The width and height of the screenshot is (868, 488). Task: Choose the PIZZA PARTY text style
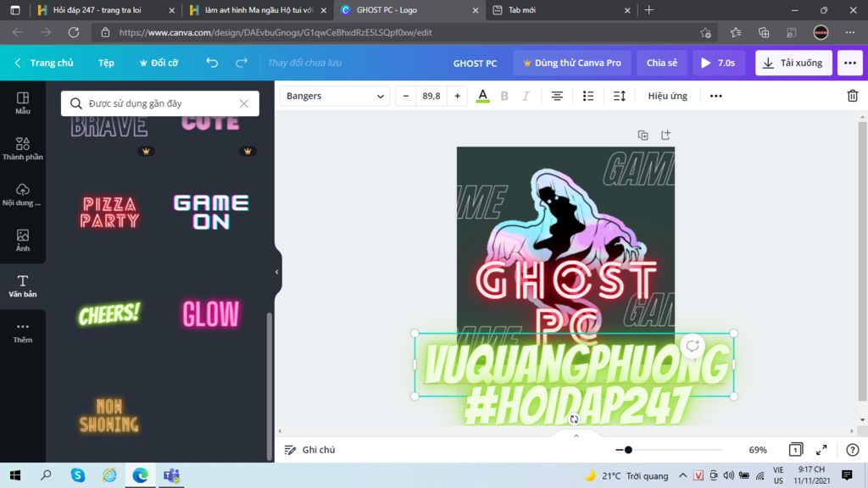click(x=109, y=212)
